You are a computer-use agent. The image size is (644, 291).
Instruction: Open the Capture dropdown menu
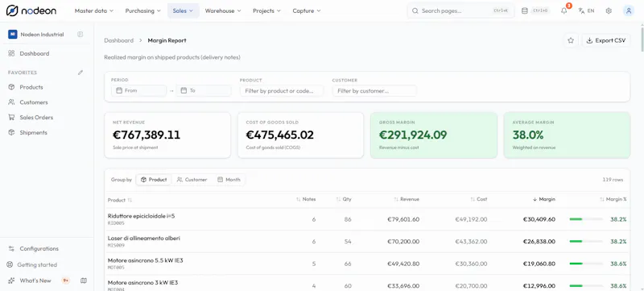pyautogui.click(x=307, y=11)
